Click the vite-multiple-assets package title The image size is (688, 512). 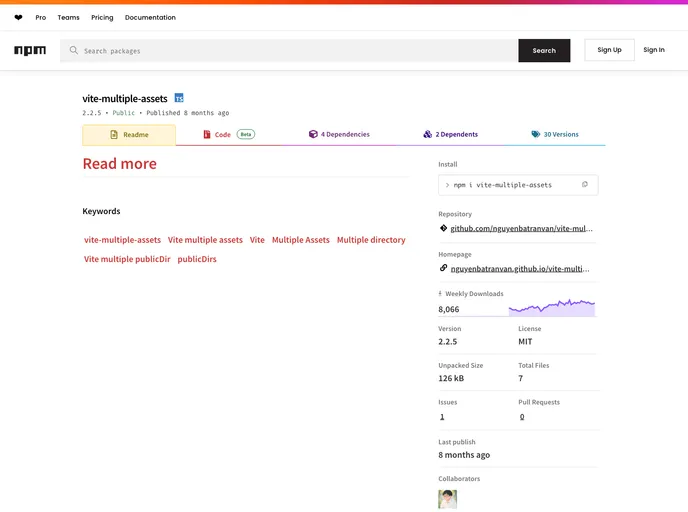pos(125,99)
